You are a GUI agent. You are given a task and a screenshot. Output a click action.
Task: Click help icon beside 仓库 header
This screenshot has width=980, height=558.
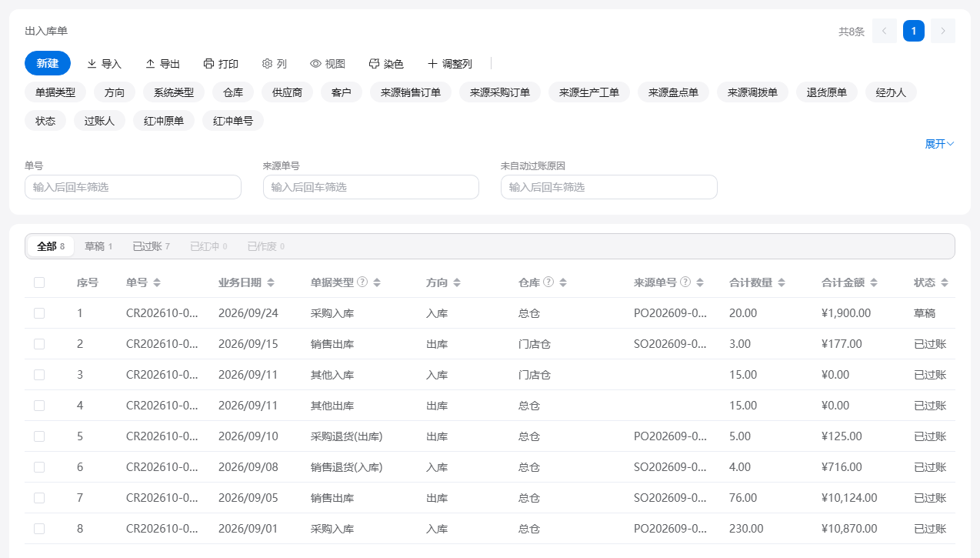tap(548, 282)
